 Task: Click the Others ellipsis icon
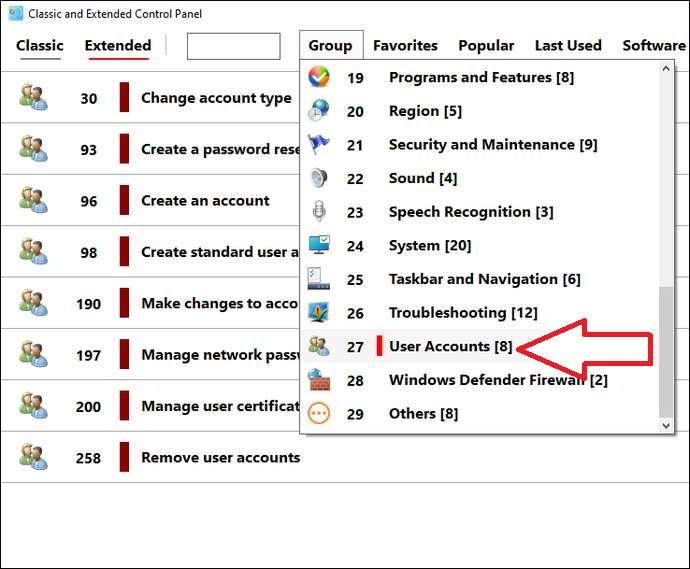pyautogui.click(x=319, y=414)
